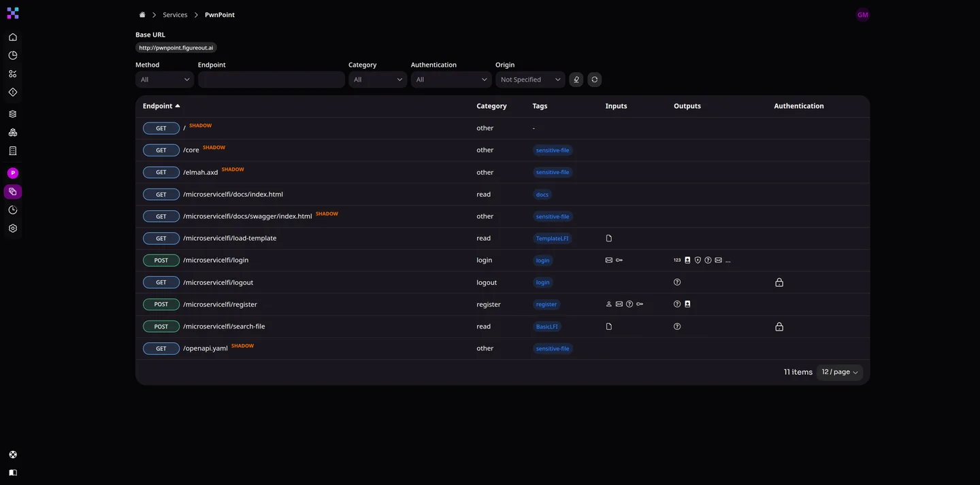980x485 pixels.
Task: Toggle the Endpoint column sort order
Action: (159, 105)
